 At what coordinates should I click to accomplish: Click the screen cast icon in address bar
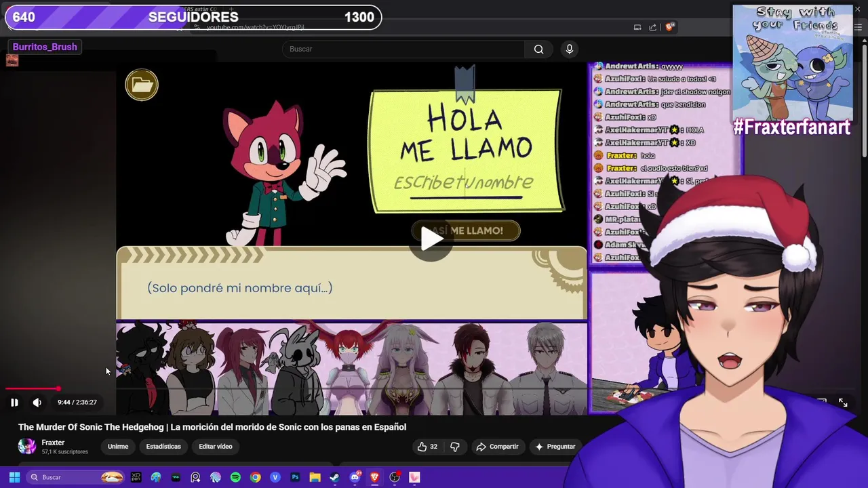(x=637, y=27)
